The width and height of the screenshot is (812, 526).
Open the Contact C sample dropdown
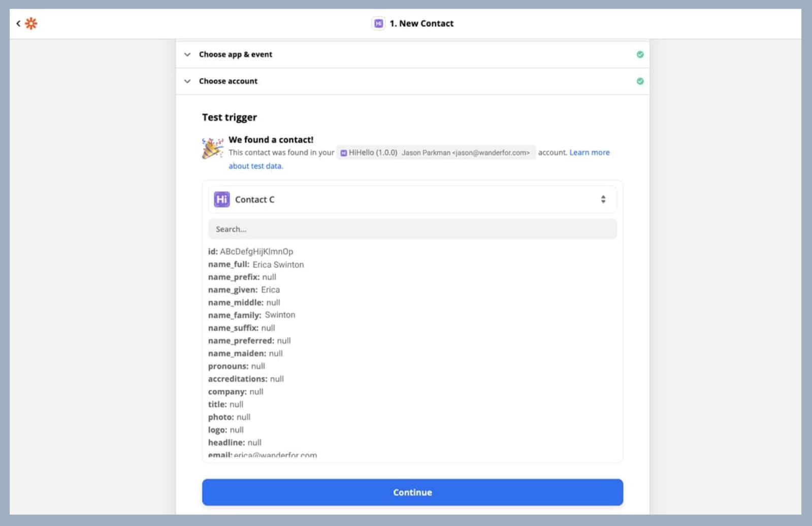pos(412,200)
